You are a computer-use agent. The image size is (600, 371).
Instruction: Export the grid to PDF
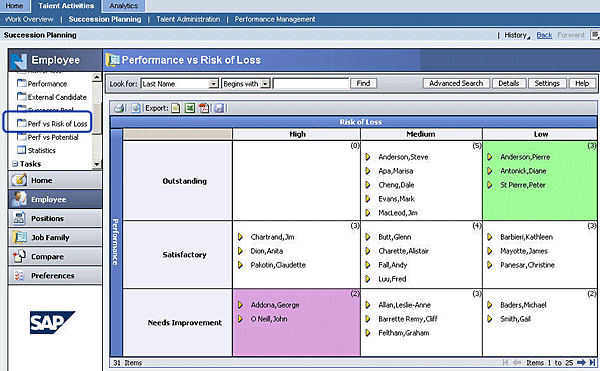204,108
